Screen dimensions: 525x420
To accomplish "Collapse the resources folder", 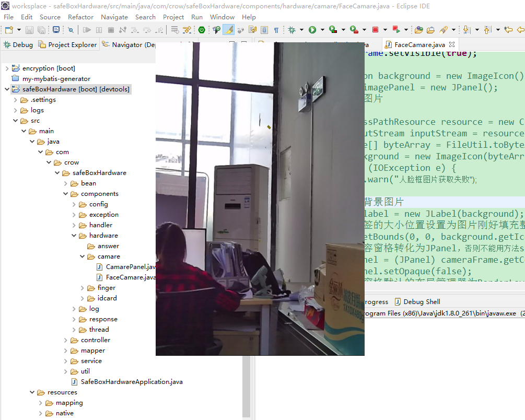I will tap(32, 392).
